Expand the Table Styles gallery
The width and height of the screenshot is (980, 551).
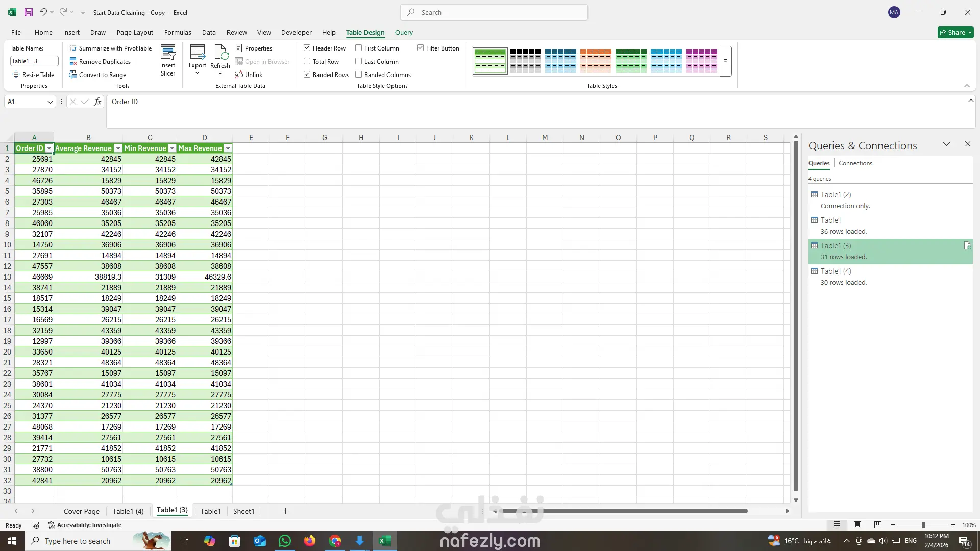click(x=725, y=61)
